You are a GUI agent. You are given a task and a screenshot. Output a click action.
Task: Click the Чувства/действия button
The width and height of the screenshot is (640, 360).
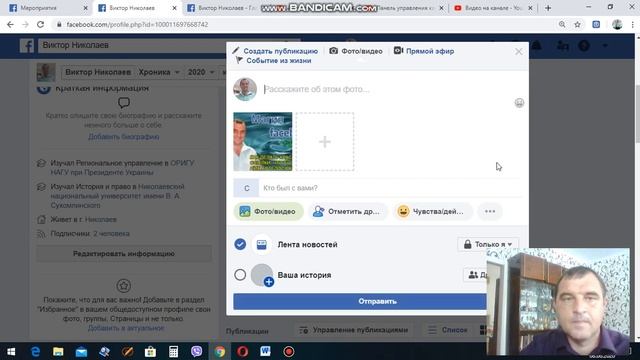(433, 211)
